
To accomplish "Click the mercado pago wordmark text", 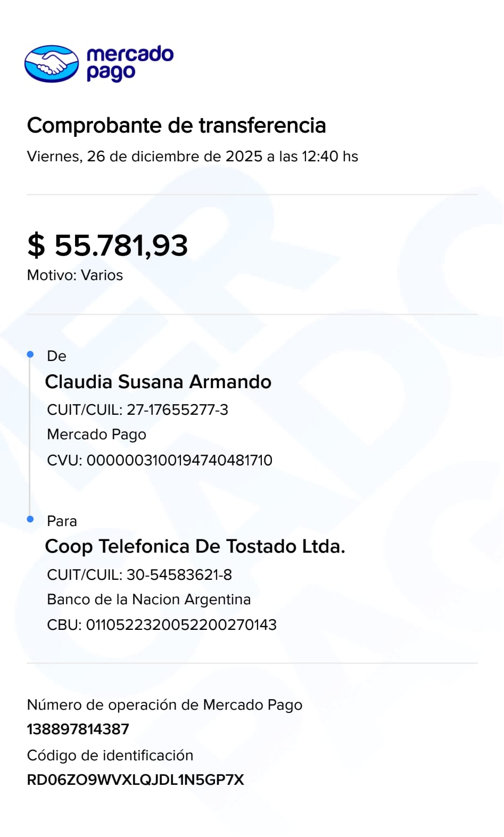I will pyautogui.click(x=129, y=63).
